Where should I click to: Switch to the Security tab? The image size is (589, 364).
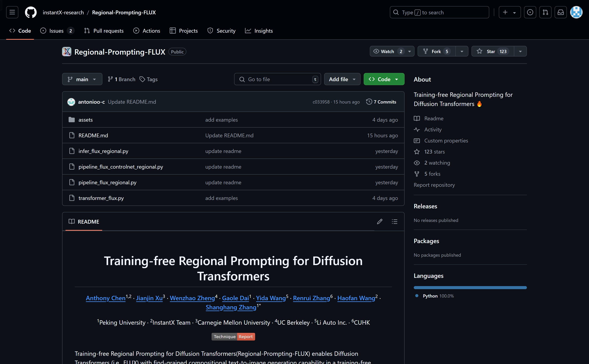click(221, 31)
